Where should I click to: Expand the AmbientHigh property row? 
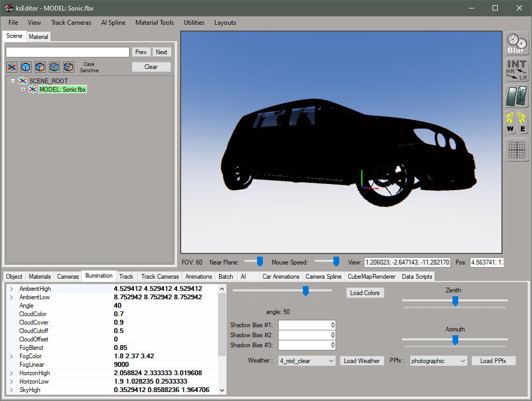(11, 289)
